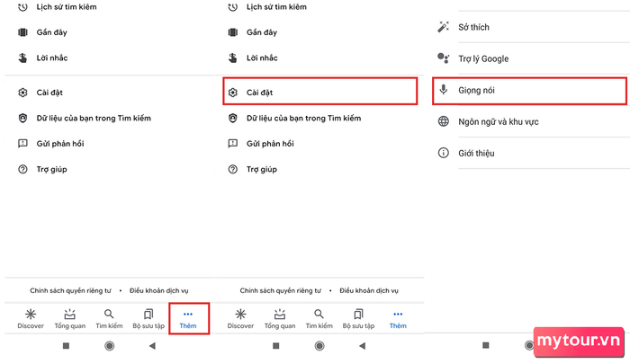Open the info icon next to Giới thiệu

pyautogui.click(x=443, y=153)
